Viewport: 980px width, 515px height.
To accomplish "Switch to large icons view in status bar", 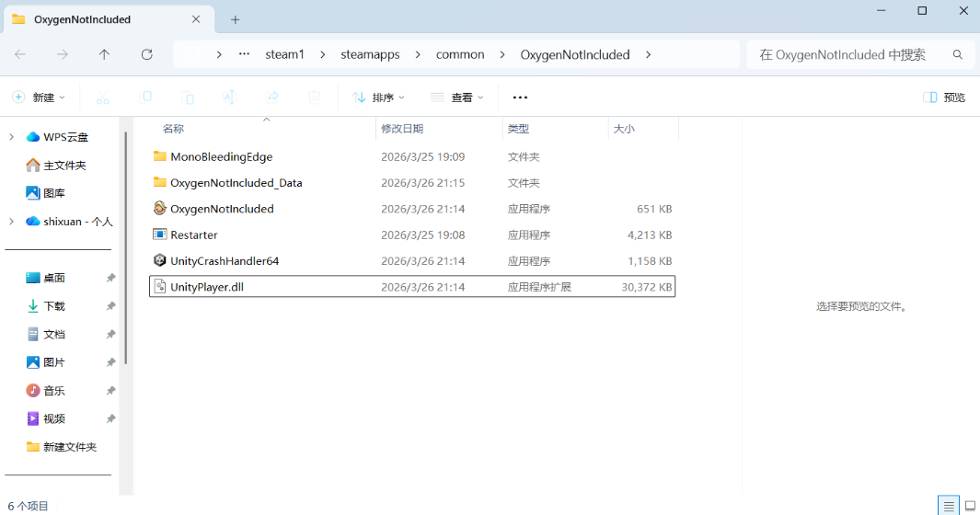I will (x=969, y=507).
